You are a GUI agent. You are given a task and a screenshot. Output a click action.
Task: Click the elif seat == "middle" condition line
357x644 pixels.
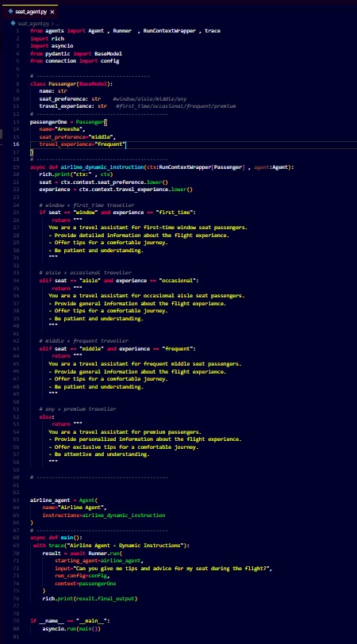(x=117, y=349)
